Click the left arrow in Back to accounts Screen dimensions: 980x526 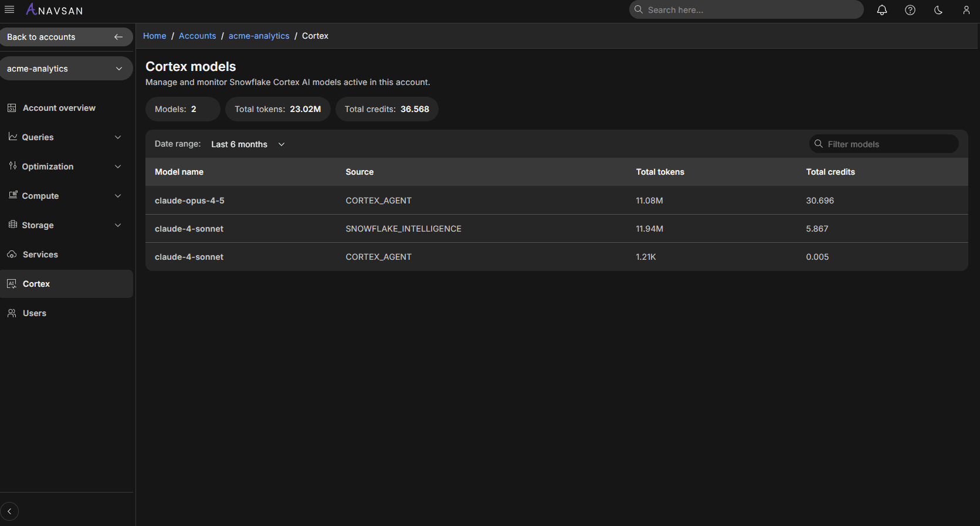click(x=118, y=37)
